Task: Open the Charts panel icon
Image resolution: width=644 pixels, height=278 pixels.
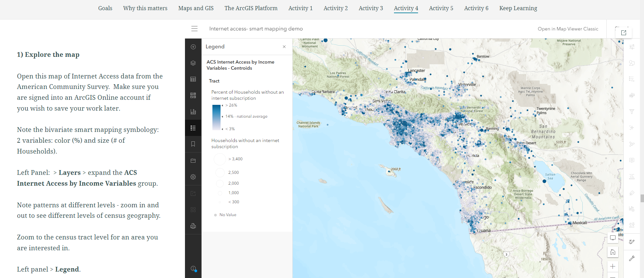Action: tap(193, 112)
